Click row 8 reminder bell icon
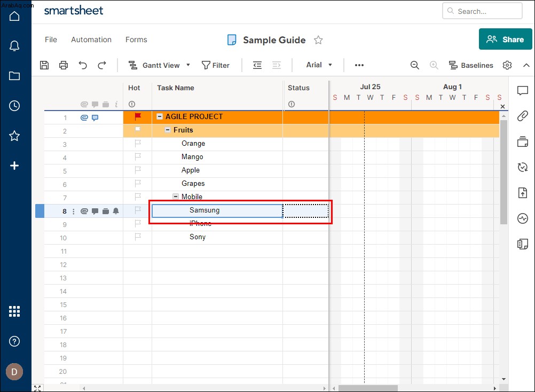Viewport: 535px width, 392px height. (x=116, y=211)
